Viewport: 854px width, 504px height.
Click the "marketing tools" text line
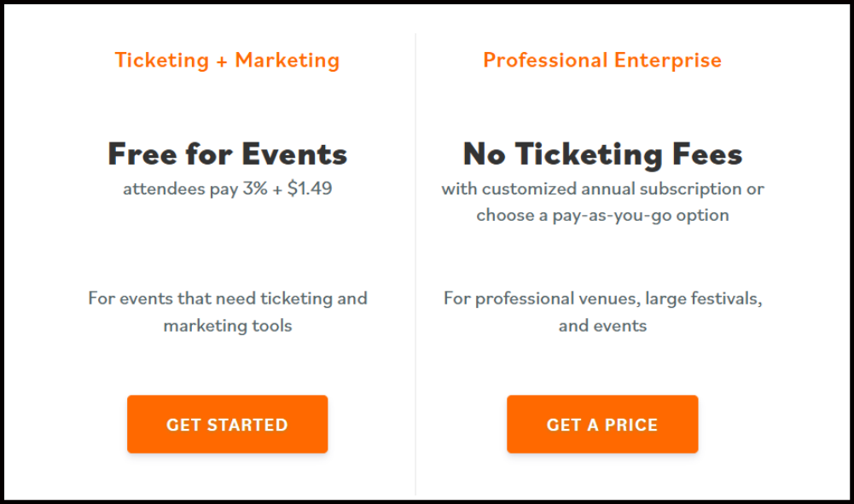pos(227,326)
